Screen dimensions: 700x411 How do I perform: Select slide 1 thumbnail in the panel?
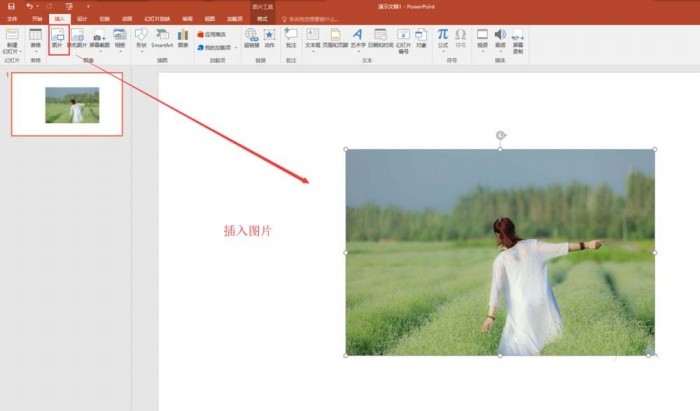(67, 104)
